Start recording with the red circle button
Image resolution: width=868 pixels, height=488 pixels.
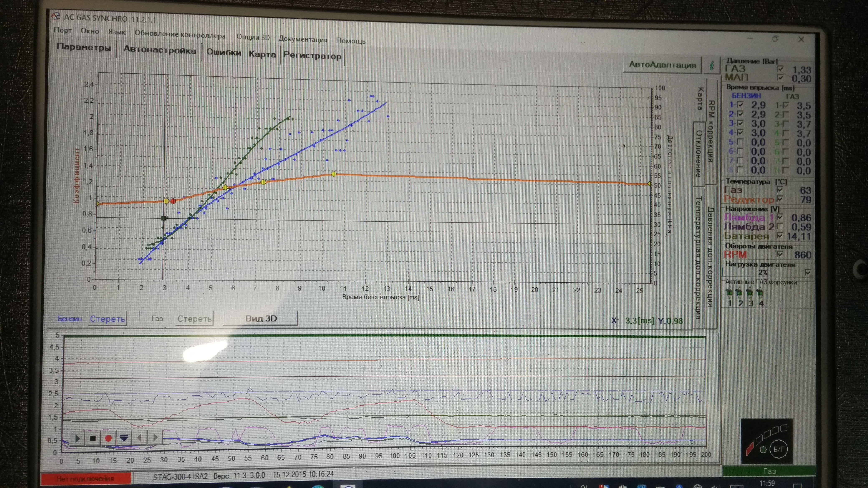(108, 438)
